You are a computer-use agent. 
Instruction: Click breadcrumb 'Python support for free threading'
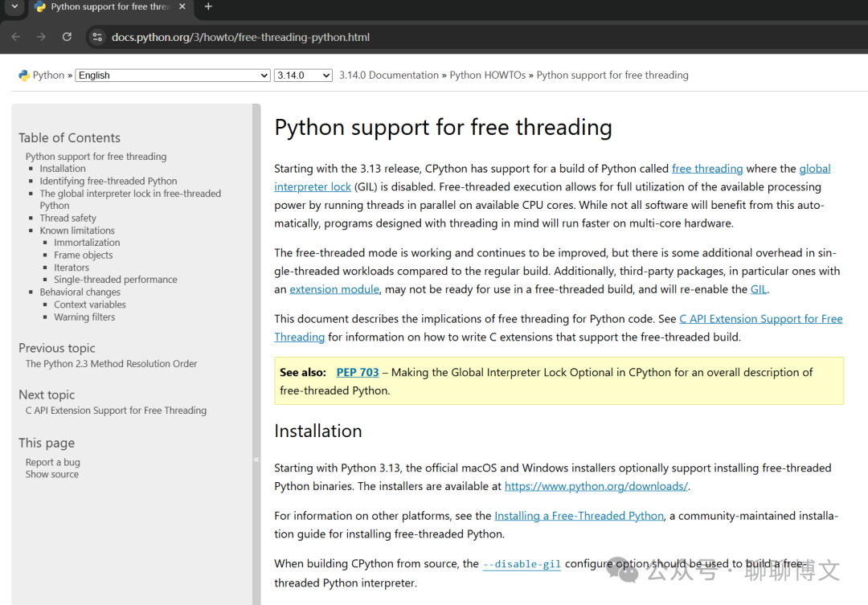[x=612, y=76]
